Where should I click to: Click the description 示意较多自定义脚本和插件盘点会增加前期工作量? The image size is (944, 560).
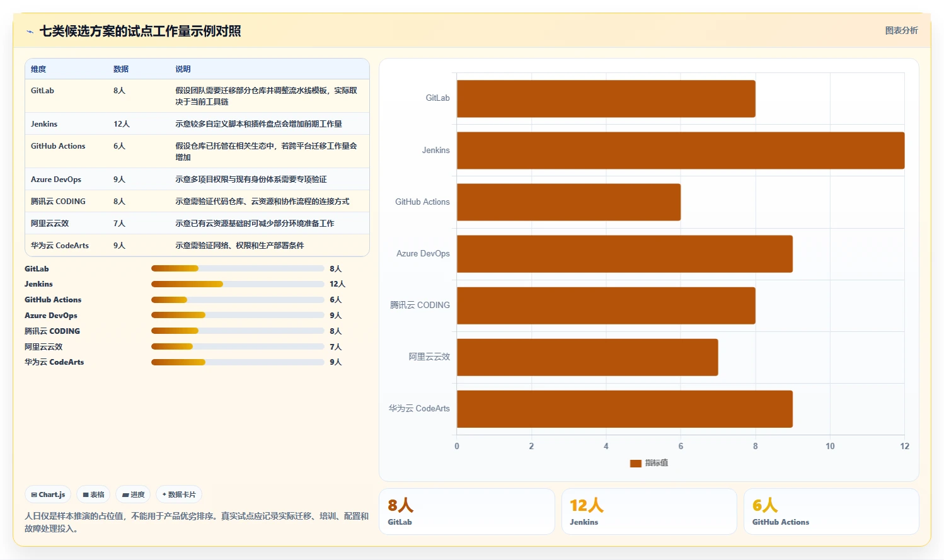(x=258, y=124)
